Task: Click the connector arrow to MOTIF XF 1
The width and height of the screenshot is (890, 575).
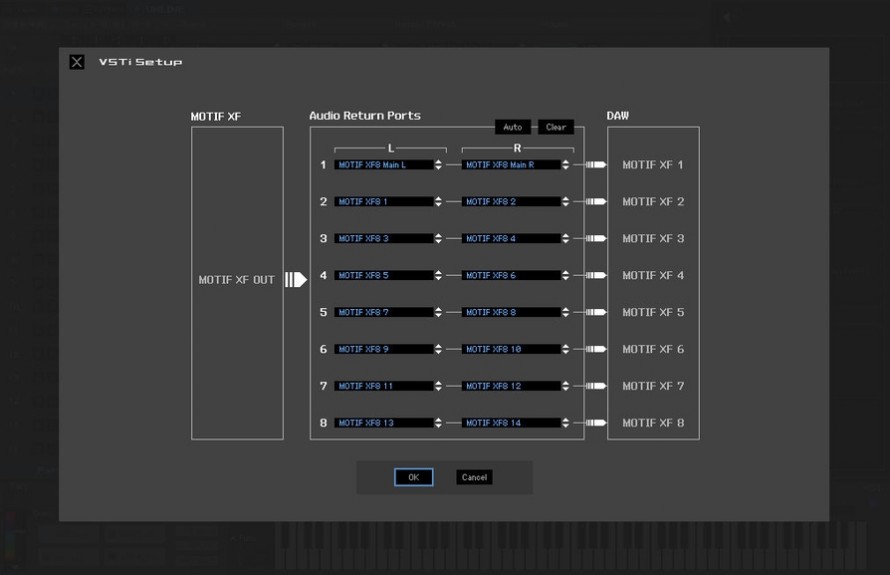Action: pyautogui.click(x=596, y=165)
